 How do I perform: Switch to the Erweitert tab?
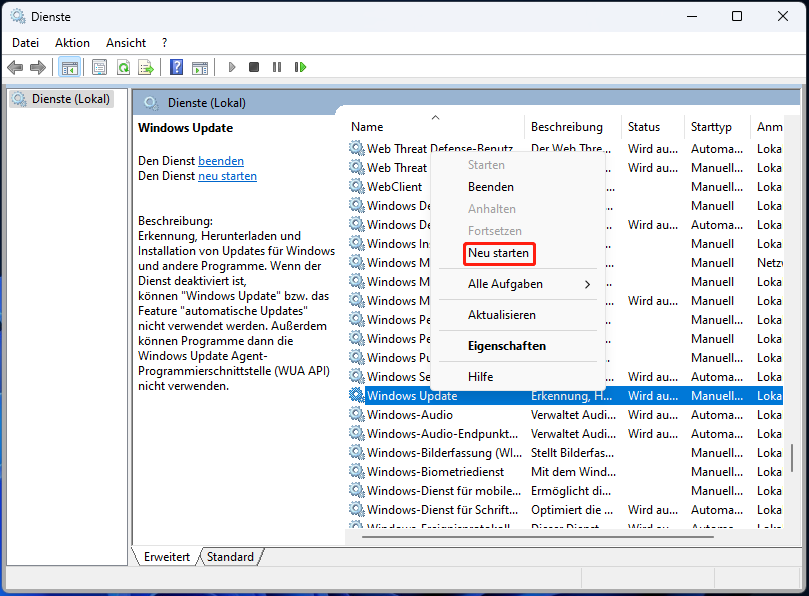pyautogui.click(x=167, y=557)
